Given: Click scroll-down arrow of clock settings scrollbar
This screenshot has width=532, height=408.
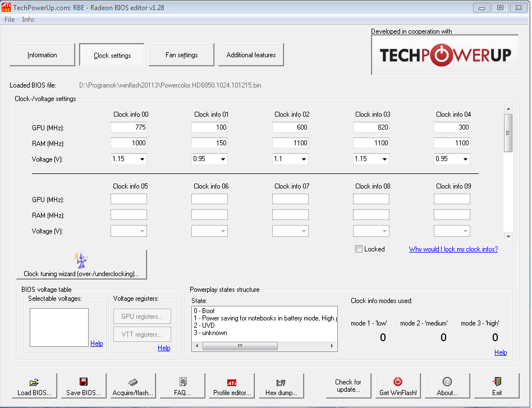Looking at the screenshot, I should click(508, 237).
